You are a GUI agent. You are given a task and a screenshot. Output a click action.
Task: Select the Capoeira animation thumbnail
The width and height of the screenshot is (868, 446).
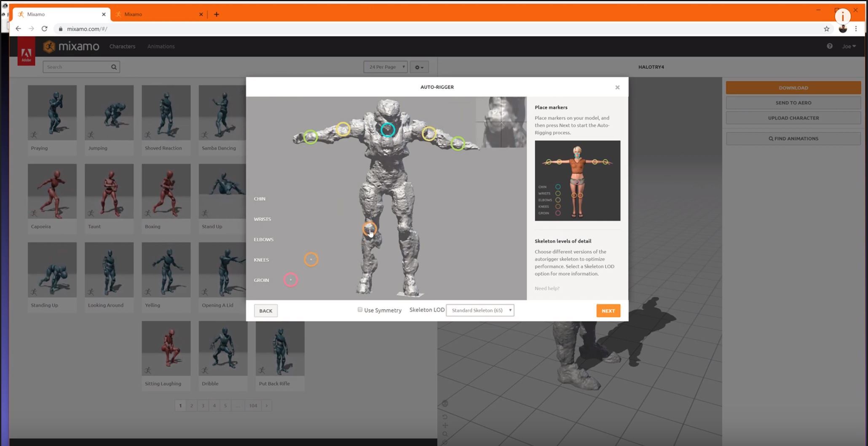pyautogui.click(x=52, y=191)
